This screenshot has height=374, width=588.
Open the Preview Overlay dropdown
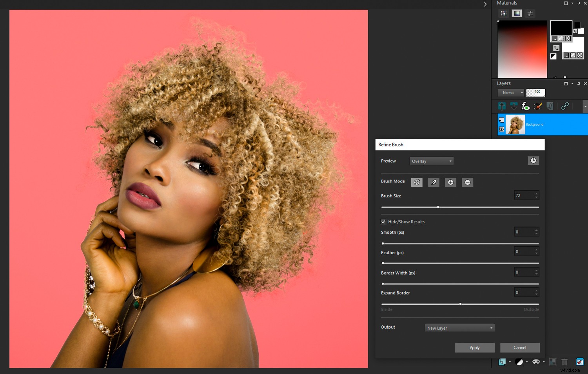coord(431,161)
